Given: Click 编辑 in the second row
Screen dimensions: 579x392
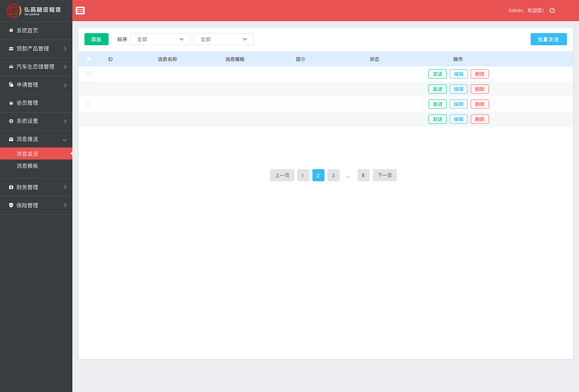Looking at the screenshot, I should tap(459, 89).
